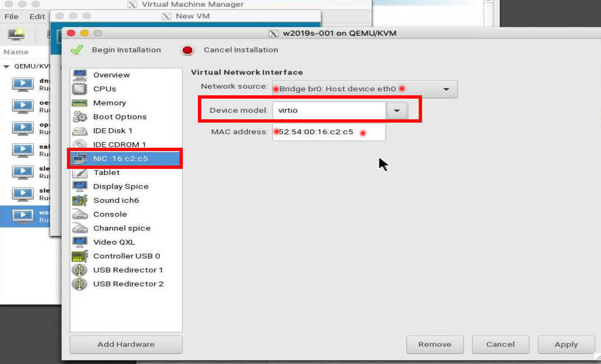Select the 'Display Spice' text row

coord(121,187)
